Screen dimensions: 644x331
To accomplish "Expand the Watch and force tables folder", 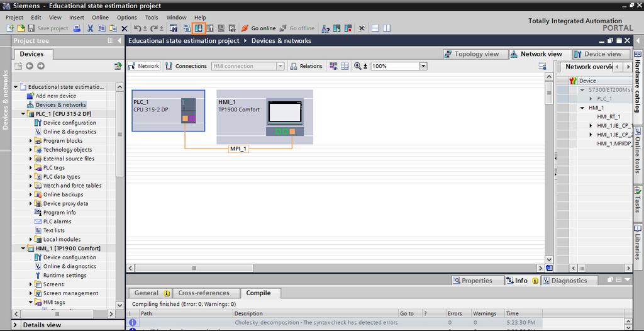I will 30,186.
